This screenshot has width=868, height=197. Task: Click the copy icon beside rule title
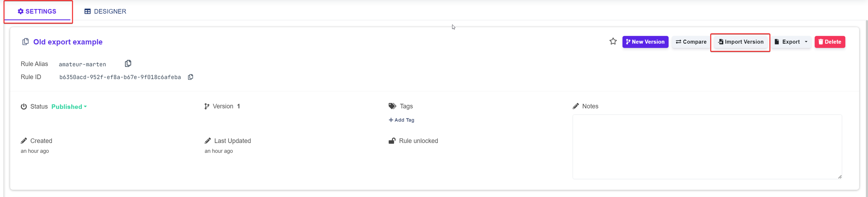click(x=25, y=42)
